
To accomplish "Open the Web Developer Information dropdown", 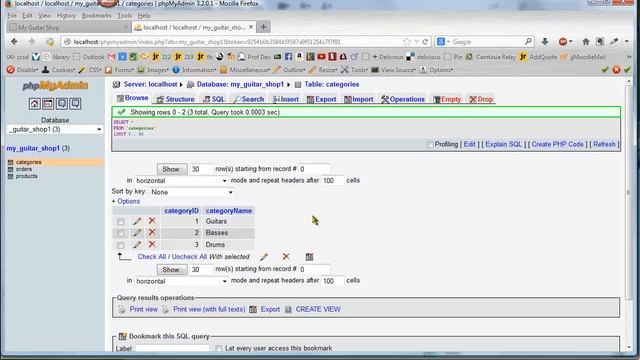I will [x=195, y=70].
